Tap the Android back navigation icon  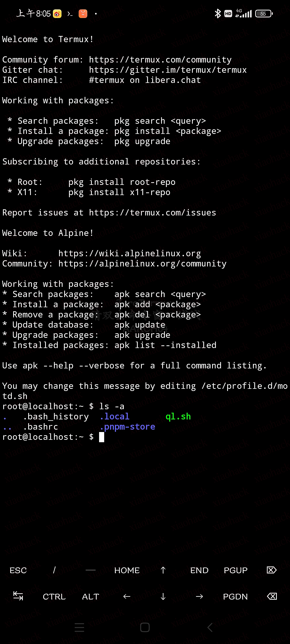click(x=210, y=627)
